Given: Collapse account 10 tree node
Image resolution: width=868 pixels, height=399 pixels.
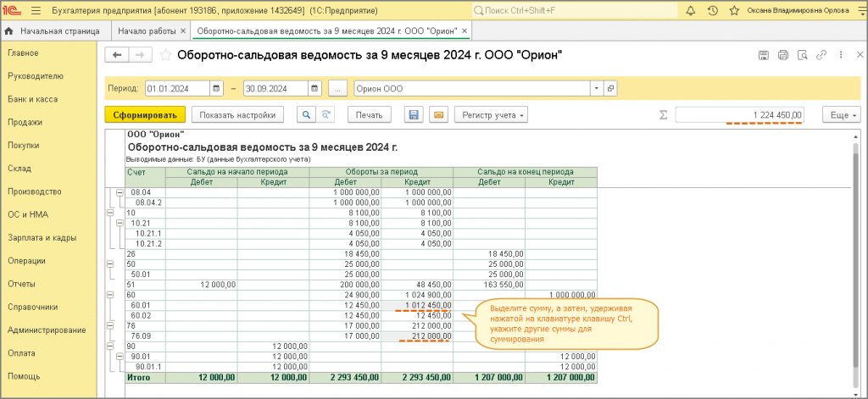Looking at the screenshot, I should 109,213.
